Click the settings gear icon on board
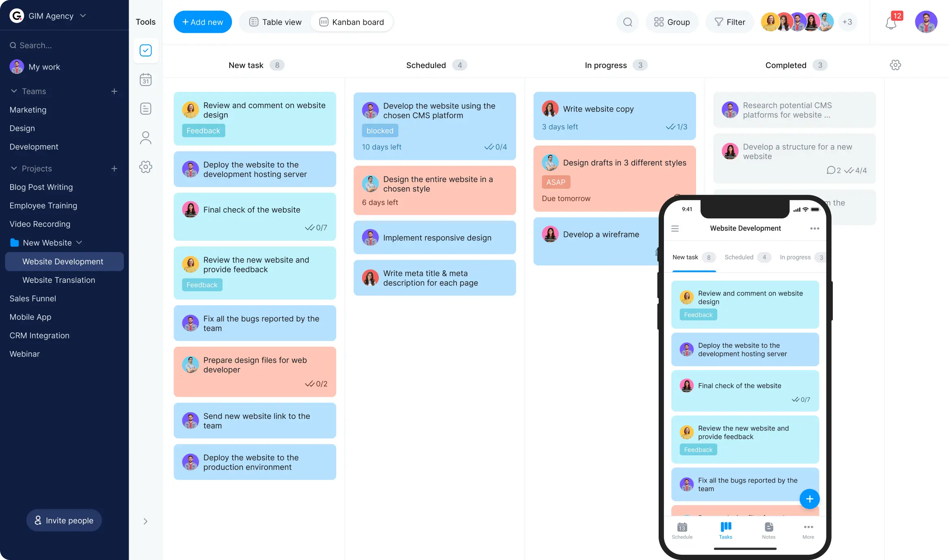Viewport: 949px width, 560px height. point(896,65)
